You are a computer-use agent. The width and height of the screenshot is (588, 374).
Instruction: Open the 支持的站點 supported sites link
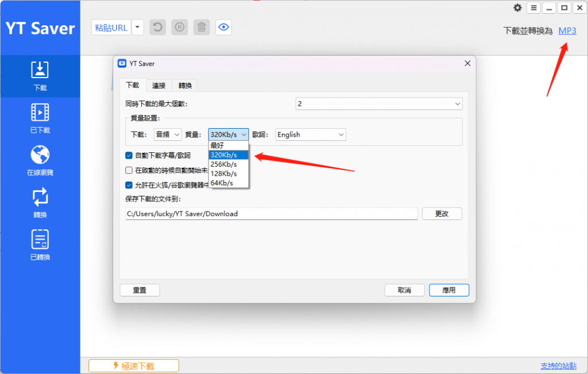click(x=558, y=366)
